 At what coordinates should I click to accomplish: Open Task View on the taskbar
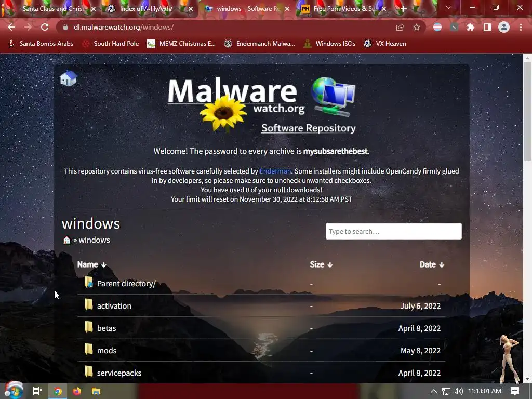[x=37, y=391]
